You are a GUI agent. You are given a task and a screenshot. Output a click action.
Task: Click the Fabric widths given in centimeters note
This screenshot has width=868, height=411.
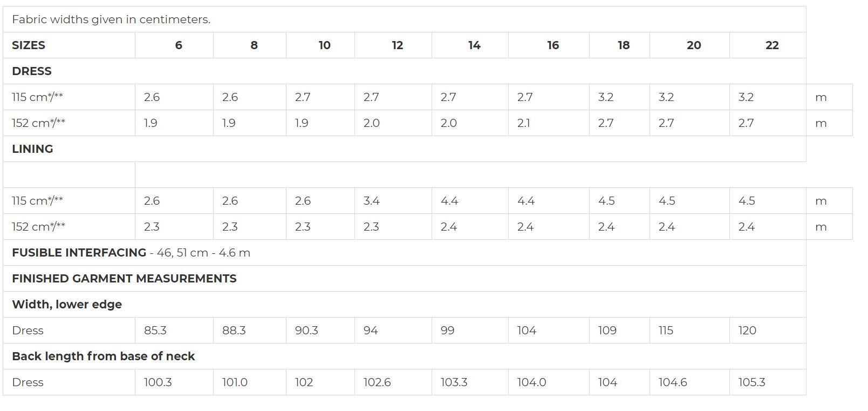point(111,19)
